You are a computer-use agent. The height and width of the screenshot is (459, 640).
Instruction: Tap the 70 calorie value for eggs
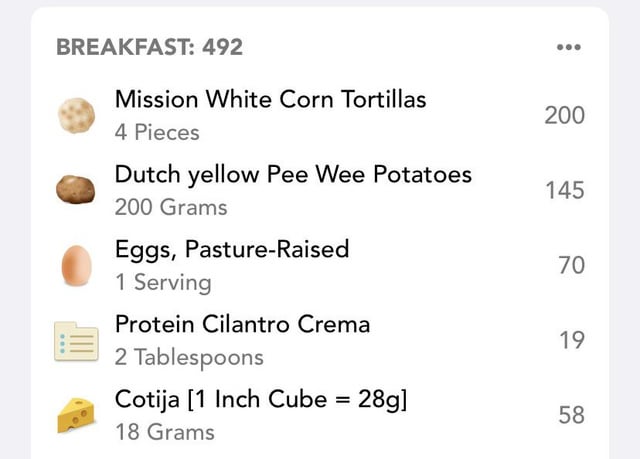click(x=571, y=265)
